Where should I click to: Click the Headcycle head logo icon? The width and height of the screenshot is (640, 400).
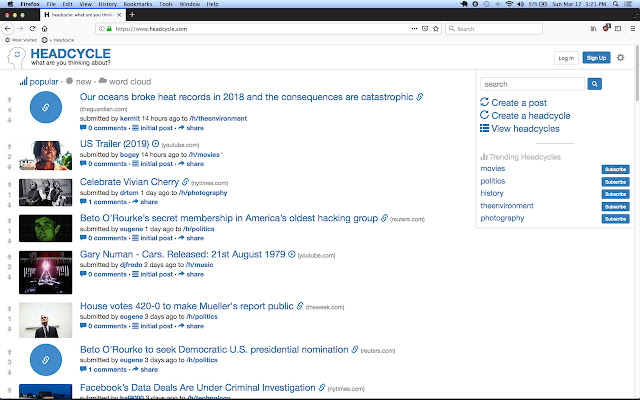[16, 58]
